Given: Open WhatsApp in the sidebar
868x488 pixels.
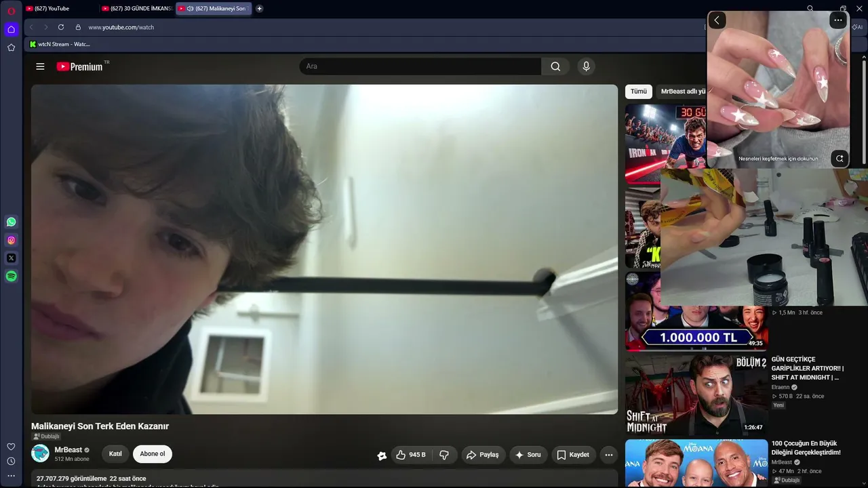Looking at the screenshot, I should [x=11, y=222].
